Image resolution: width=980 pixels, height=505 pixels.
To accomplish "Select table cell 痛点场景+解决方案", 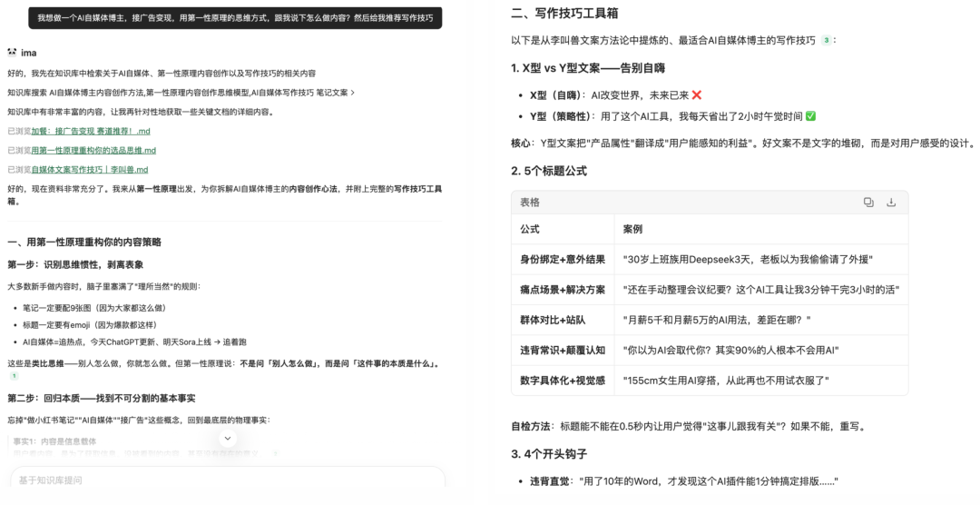I will [x=563, y=290].
